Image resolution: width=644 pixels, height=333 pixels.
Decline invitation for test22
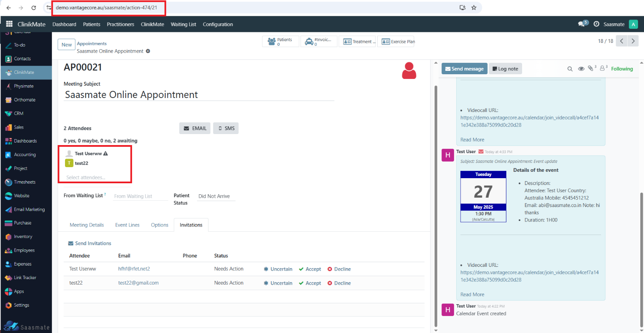point(339,283)
